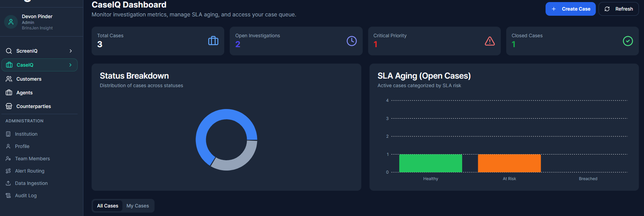Click the Alert Routing icon

click(x=8, y=171)
